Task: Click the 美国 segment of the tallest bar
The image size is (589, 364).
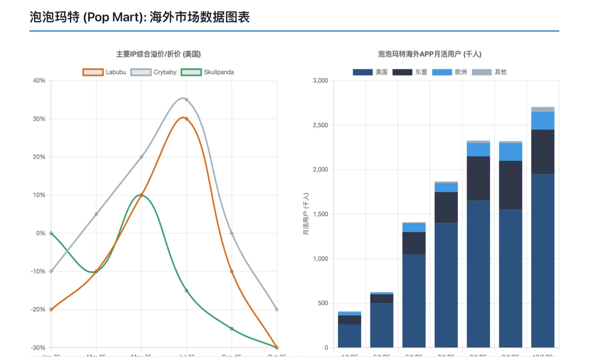Action: tap(542, 261)
